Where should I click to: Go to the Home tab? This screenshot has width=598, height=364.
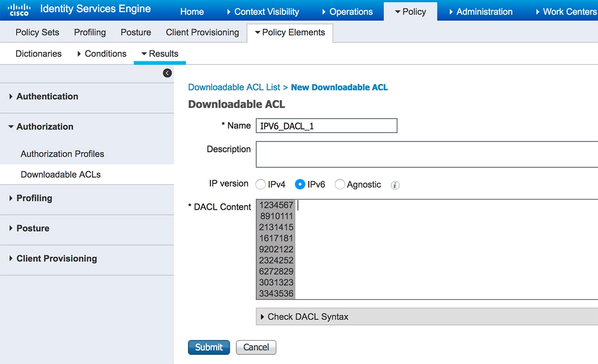click(192, 11)
